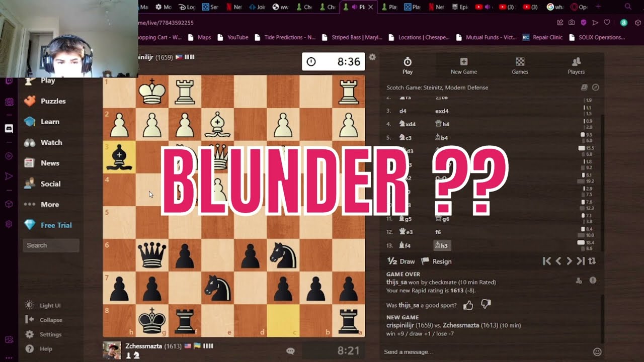The height and width of the screenshot is (362, 644).
Task: Click the shield icon in address bar
Action: 584,23
